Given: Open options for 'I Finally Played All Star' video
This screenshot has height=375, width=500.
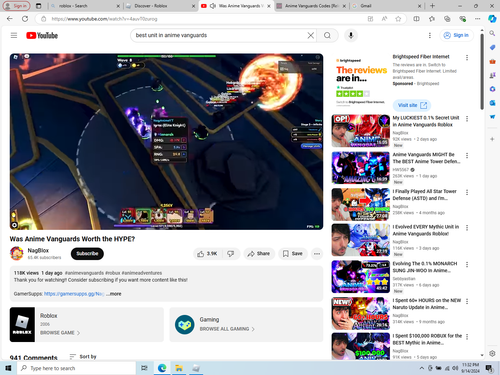Looking at the screenshot, I should tap(467, 192).
